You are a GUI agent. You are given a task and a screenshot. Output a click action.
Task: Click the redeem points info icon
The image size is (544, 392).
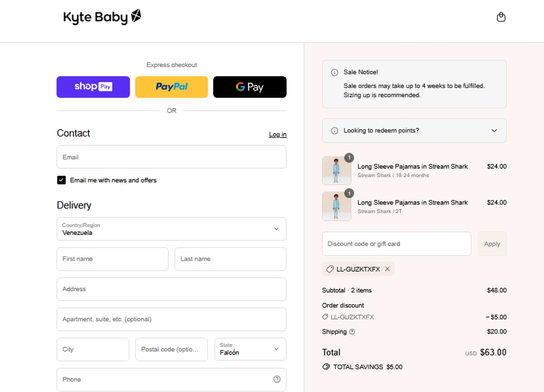(x=334, y=131)
